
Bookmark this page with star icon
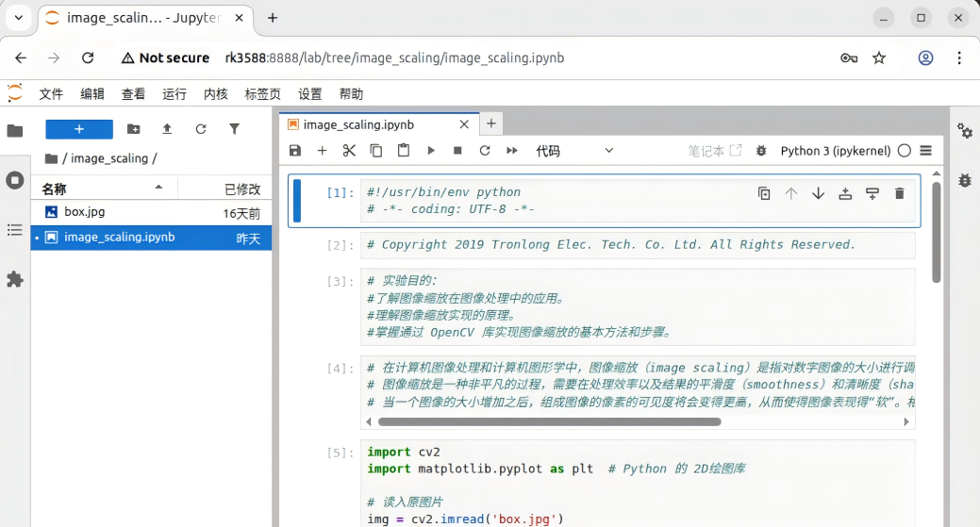(879, 58)
